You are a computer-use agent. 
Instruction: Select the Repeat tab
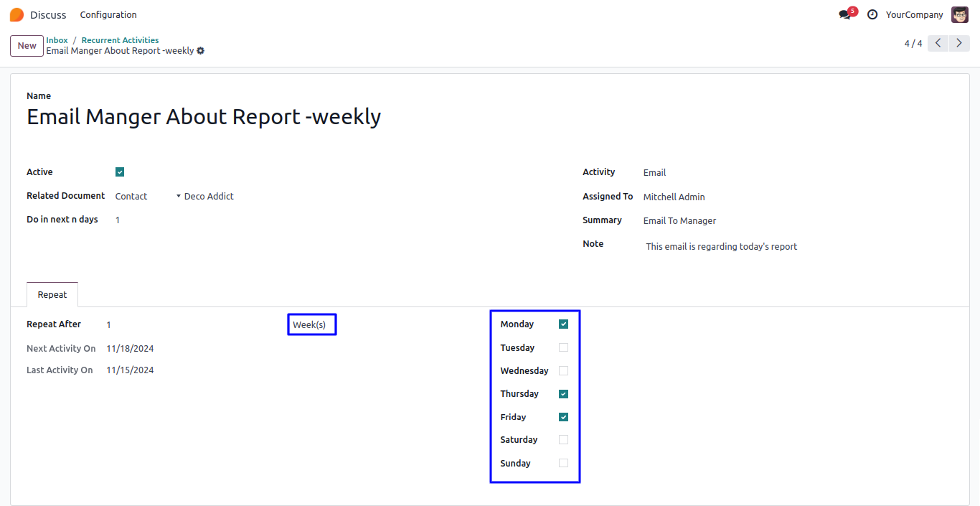click(x=52, y=295)
